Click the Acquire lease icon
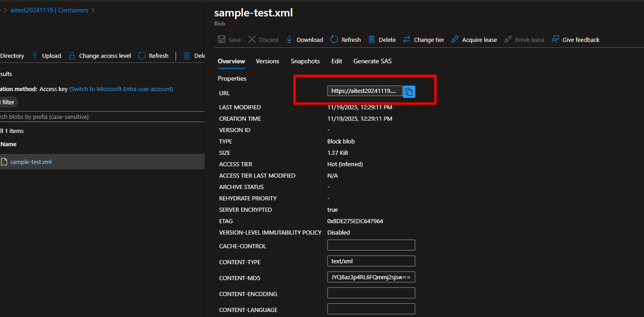 tap(455, 40)
